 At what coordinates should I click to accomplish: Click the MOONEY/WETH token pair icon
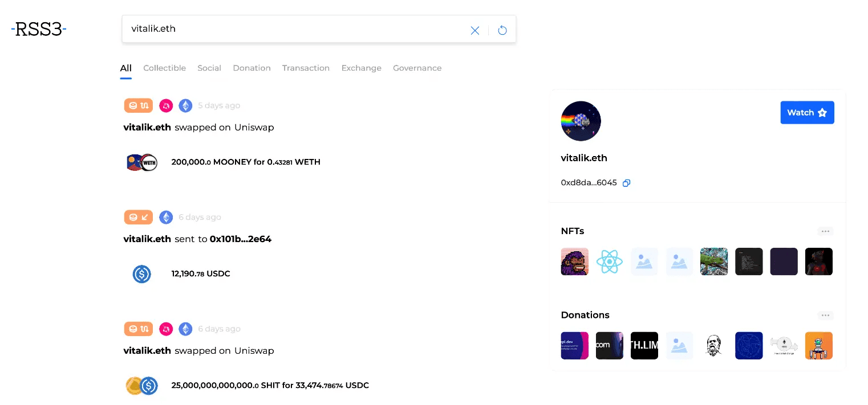[x=141, y=162]
